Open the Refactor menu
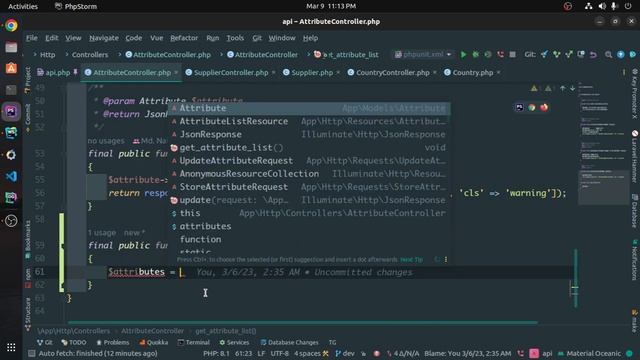Screen dimensions: 640x360 click(x=184, y=38)
